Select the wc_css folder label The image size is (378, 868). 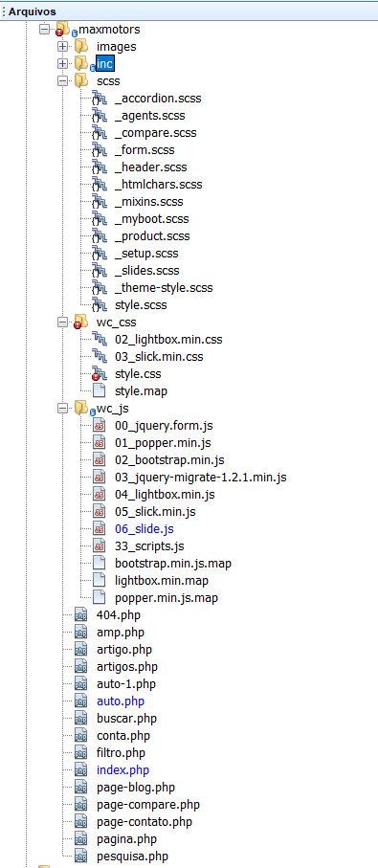click(116, 322)
